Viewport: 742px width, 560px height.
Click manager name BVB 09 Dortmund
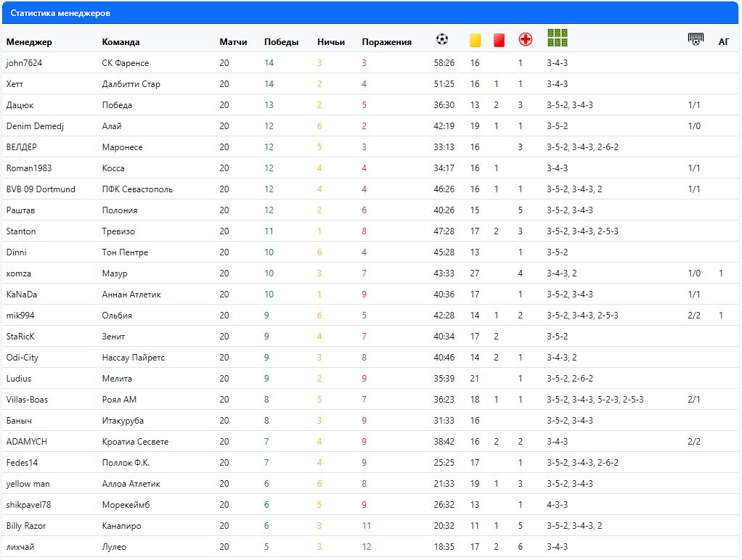click(40, 189)
